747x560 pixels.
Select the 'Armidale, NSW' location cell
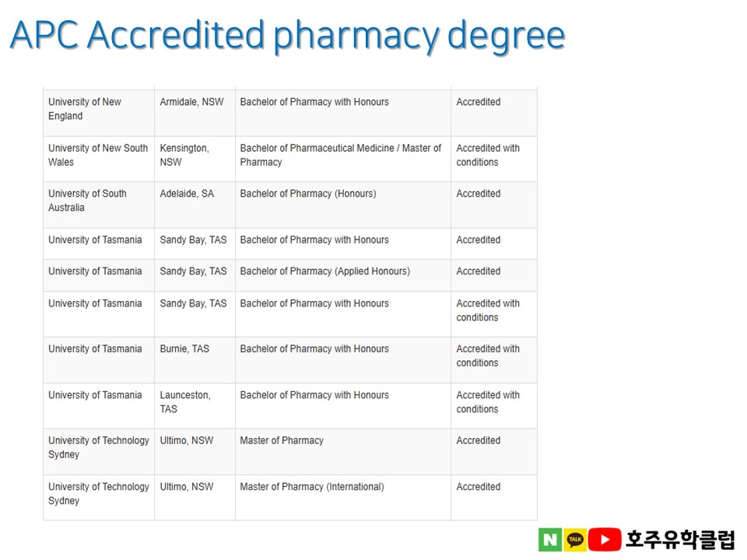coord(191,102)
